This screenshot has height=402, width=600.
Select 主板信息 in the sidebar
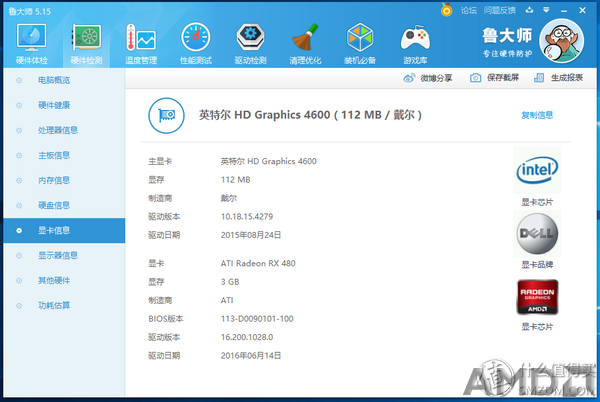pyautogui.click(x=64, y=155)
